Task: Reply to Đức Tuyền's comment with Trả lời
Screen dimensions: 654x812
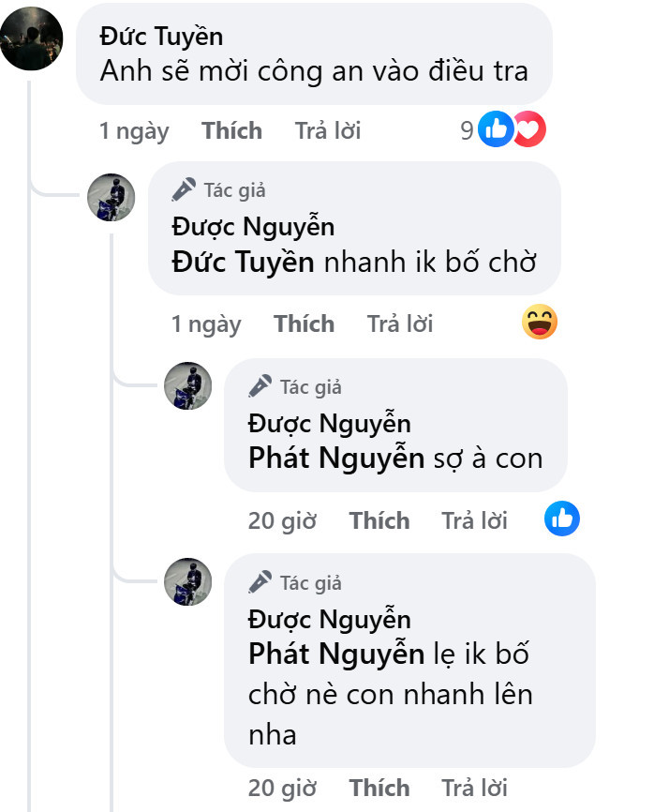Action: pos(327,131)
